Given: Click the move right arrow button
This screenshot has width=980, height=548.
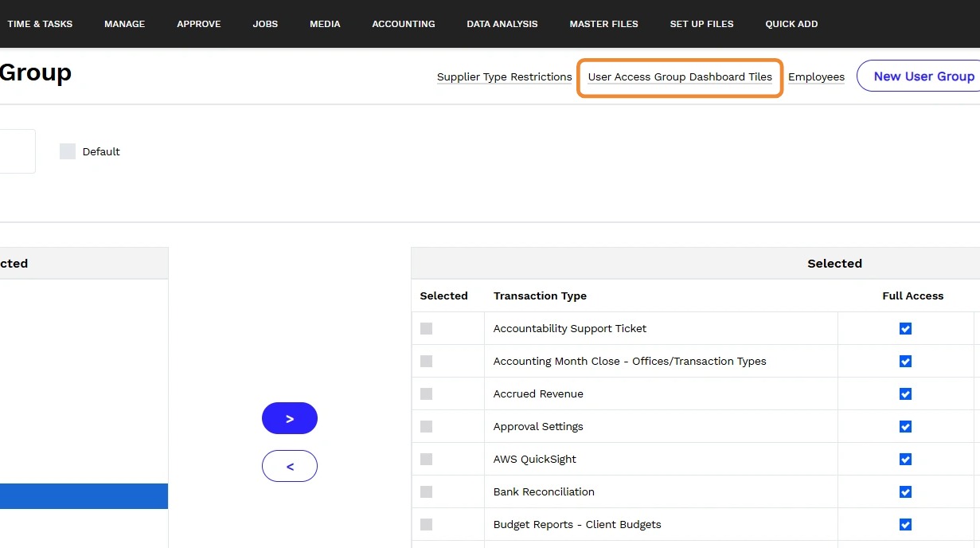Looking at the screenshot, I should pyautogui.click(x=290, y=418).
